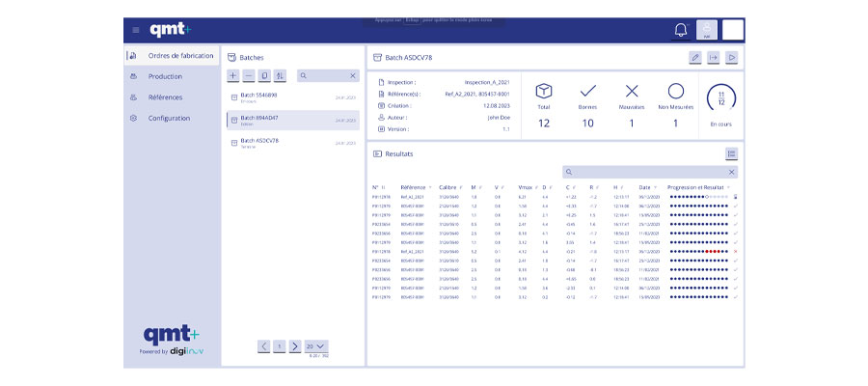Screen dimensions: 868x386
Task: Clear the Batches search field
Action: pos(352,75)
